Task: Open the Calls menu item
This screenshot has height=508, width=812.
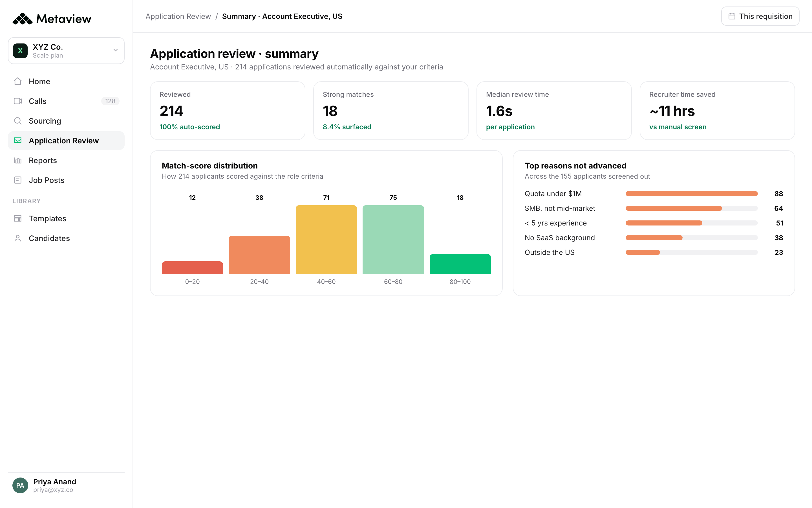Action: [66, 101]
